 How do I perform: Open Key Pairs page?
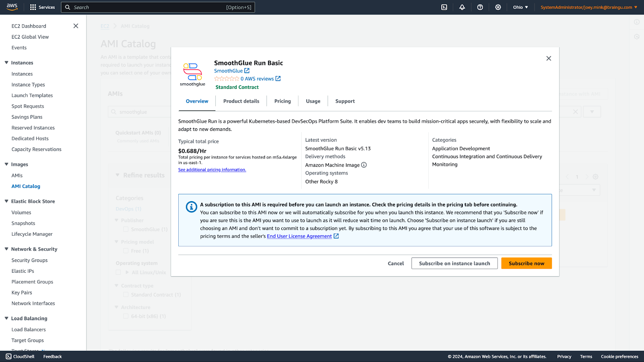tap(22, 293)
